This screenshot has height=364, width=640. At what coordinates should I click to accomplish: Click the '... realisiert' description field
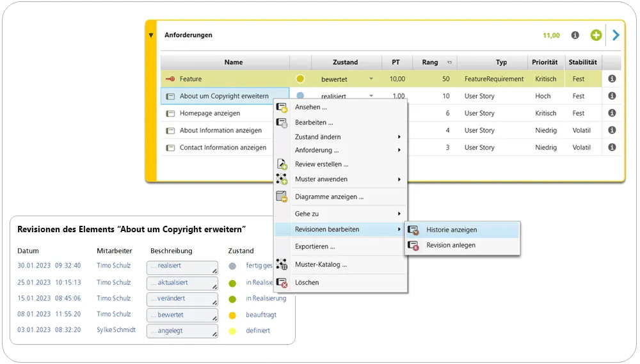[x=182, y=267]
